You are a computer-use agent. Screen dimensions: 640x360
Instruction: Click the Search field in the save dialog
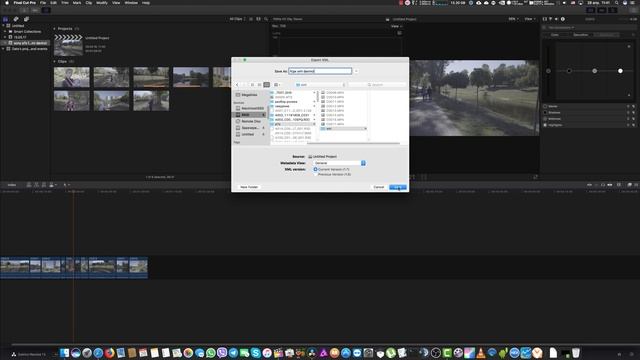[377, 84]
